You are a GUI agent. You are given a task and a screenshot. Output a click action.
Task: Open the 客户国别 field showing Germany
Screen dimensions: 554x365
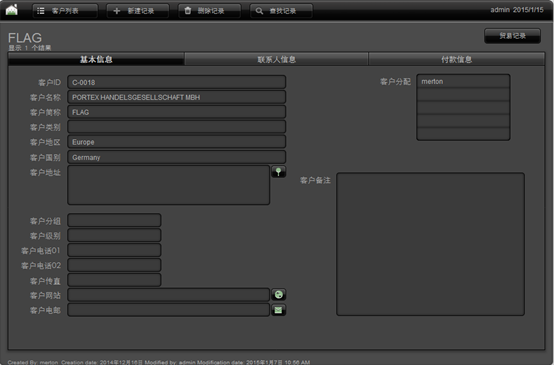coord(177,157)
